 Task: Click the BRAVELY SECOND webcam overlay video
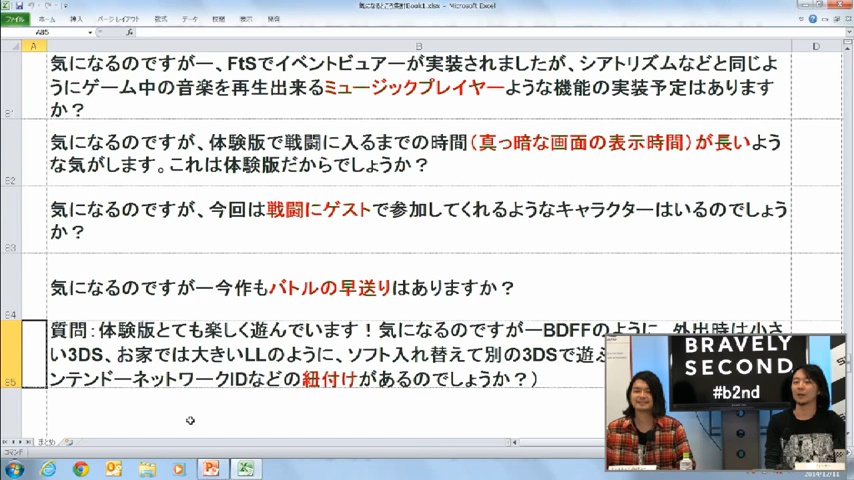click(725, 402)
